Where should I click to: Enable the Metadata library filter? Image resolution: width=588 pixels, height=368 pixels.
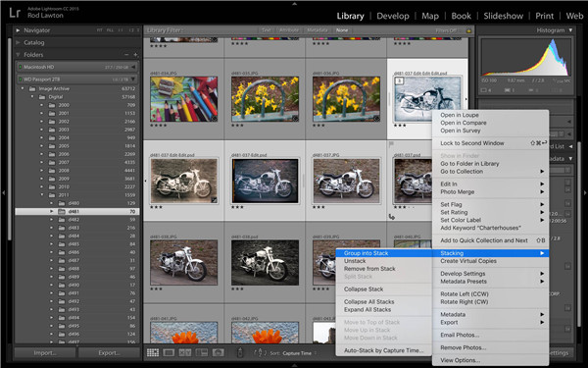pos(318,30)
